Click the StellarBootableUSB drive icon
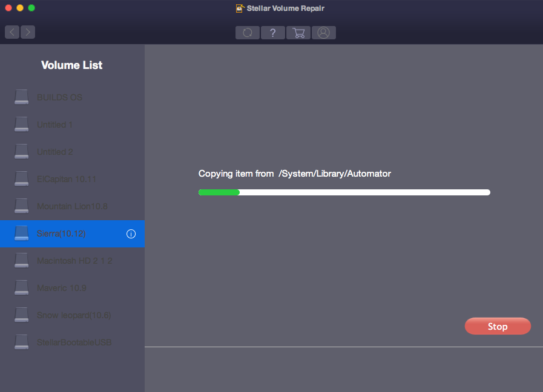This screenshot has height=392, width=543. coord(21,342)
